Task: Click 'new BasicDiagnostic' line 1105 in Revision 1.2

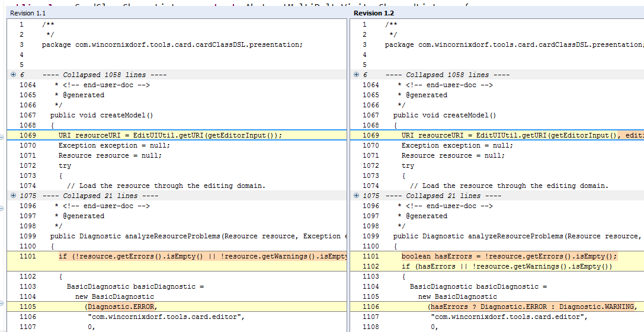Action: tap(457, 296)
